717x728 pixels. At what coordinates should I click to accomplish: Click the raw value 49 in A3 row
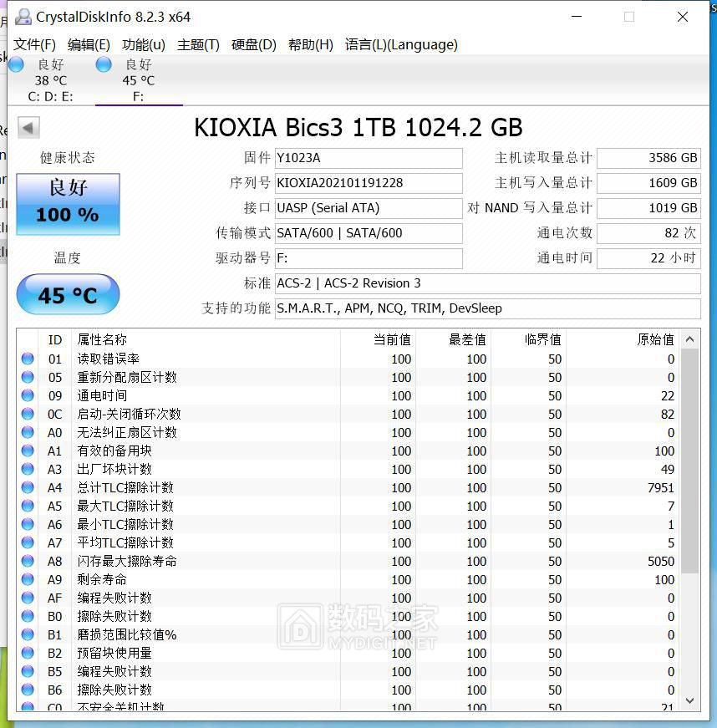668,470
